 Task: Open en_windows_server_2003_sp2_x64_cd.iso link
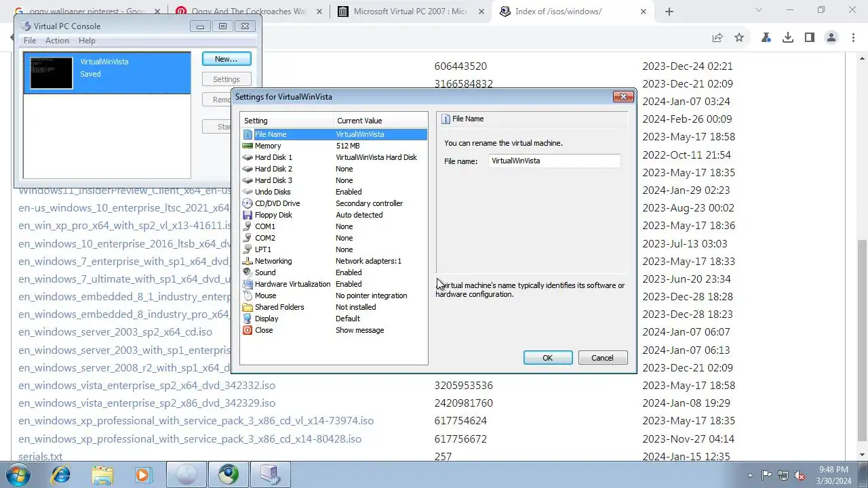point(115,331)
